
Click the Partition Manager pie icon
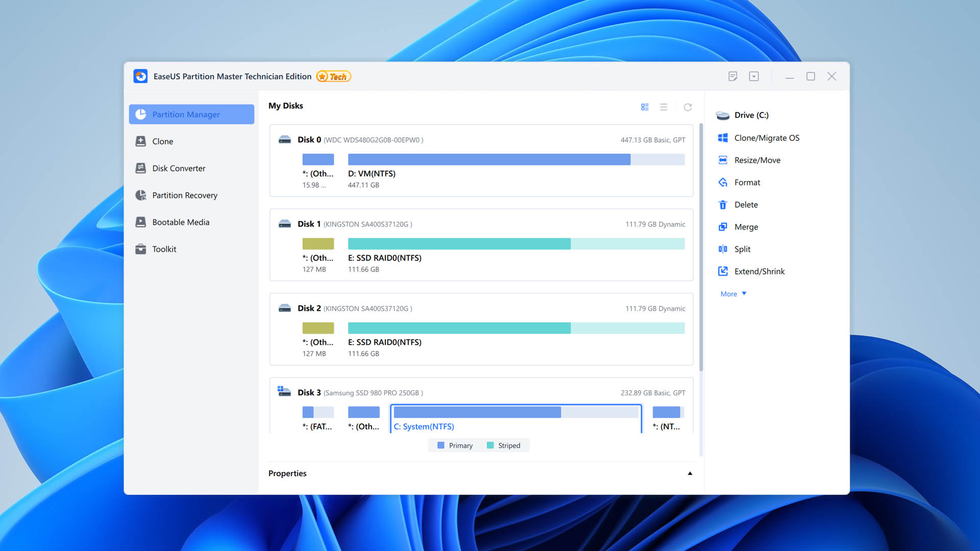(x=140, y=114)
